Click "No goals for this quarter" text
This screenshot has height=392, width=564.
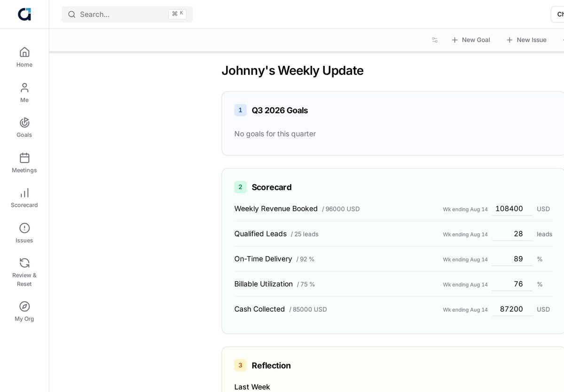[x=275, y=134]
